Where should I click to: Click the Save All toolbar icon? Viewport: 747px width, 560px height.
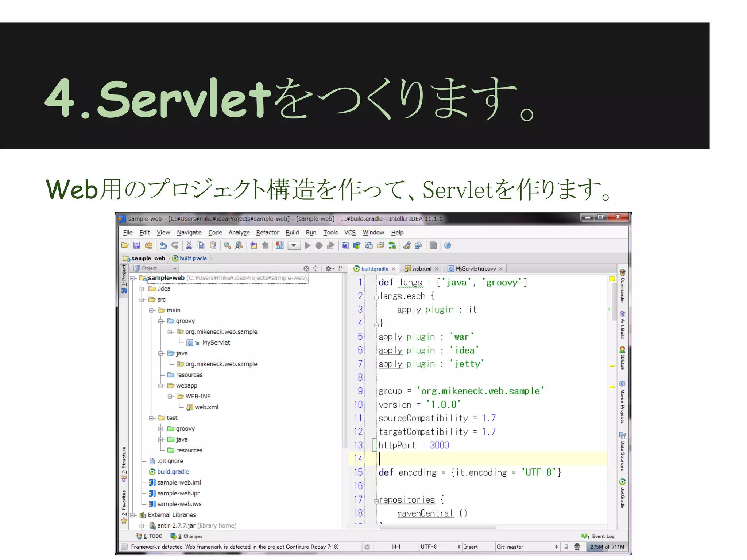click(x=137, y=245)
